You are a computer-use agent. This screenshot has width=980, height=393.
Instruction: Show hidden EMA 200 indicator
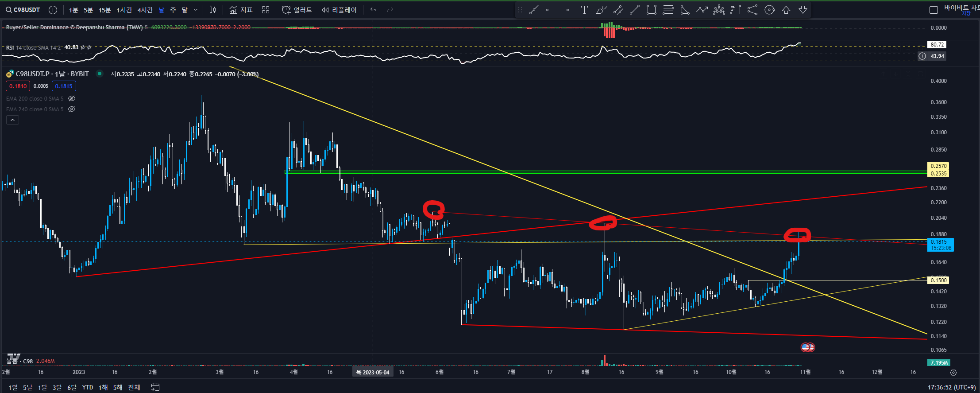click(x=72, y=98)
